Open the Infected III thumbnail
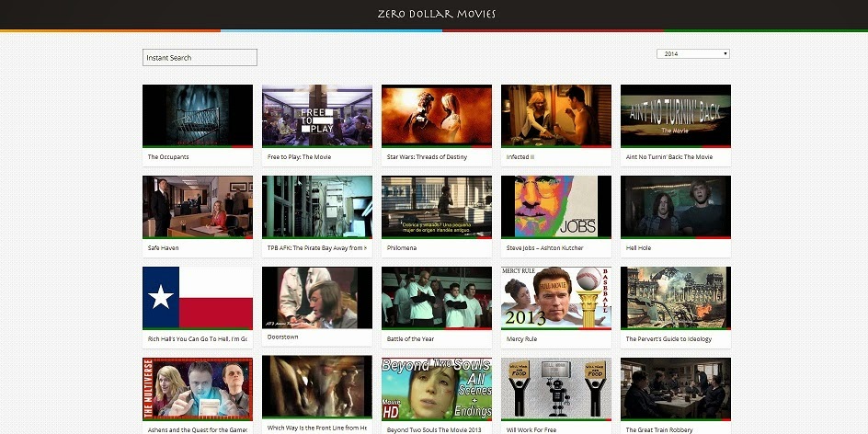The image size is (868, 434). click(556, 116)
